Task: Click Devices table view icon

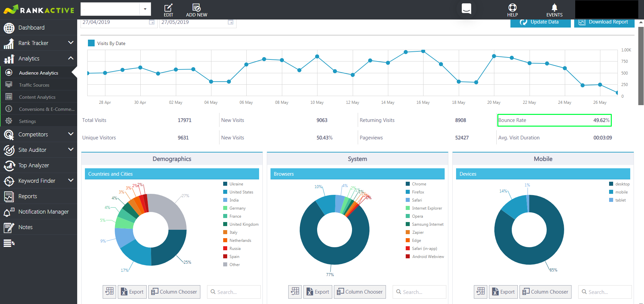Action: click(481, 292)
